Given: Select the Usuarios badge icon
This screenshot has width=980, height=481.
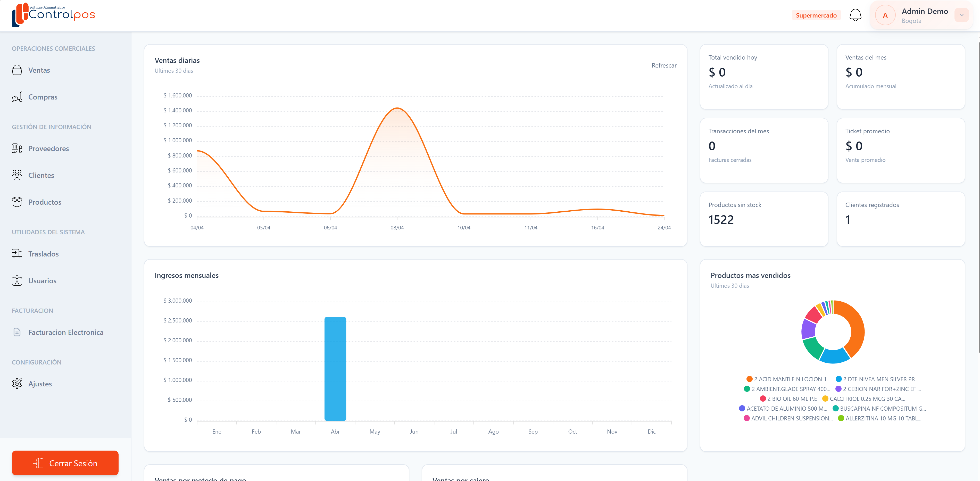Looking at the screenshot, I should click(17, 281).
